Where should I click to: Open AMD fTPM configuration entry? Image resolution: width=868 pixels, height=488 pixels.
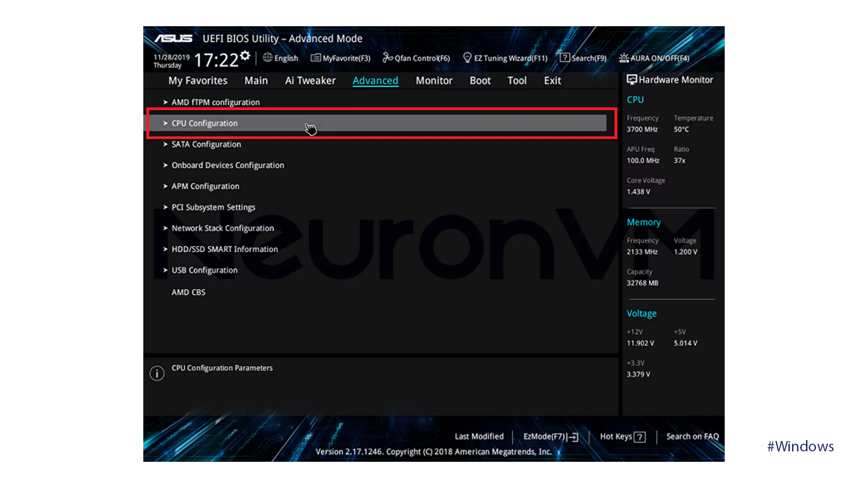[216, 103]
